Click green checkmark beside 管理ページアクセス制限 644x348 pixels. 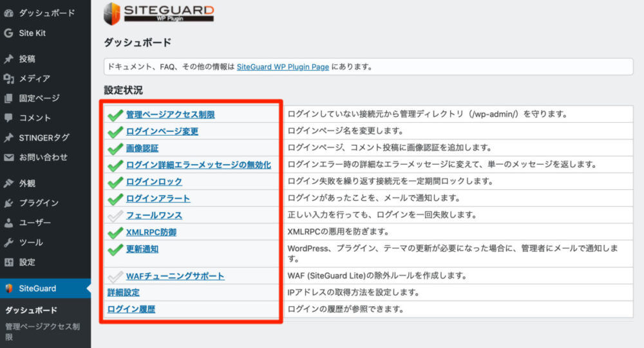115,115
